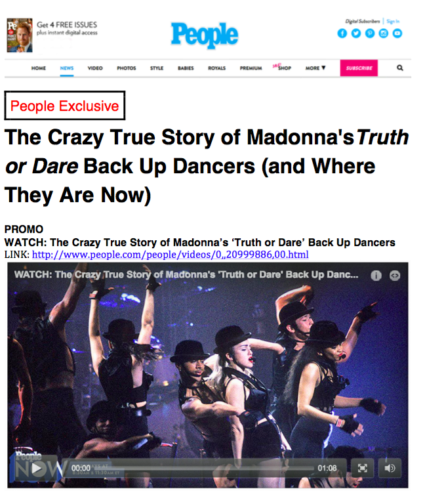Open People's Facebook page icon
The height and width of the screenshot is (504, 425).
[342, 33]
